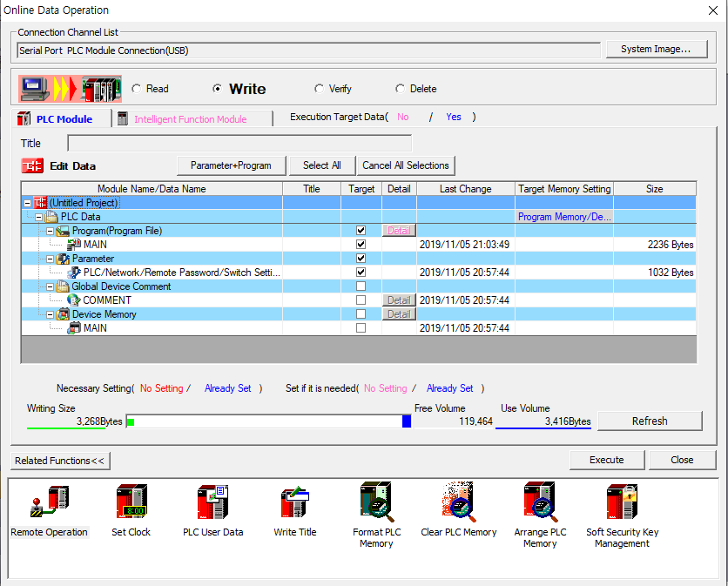Viewport: 728px width, 586px height.
Task: Select the Delete radio button
Action: point(400,89)
